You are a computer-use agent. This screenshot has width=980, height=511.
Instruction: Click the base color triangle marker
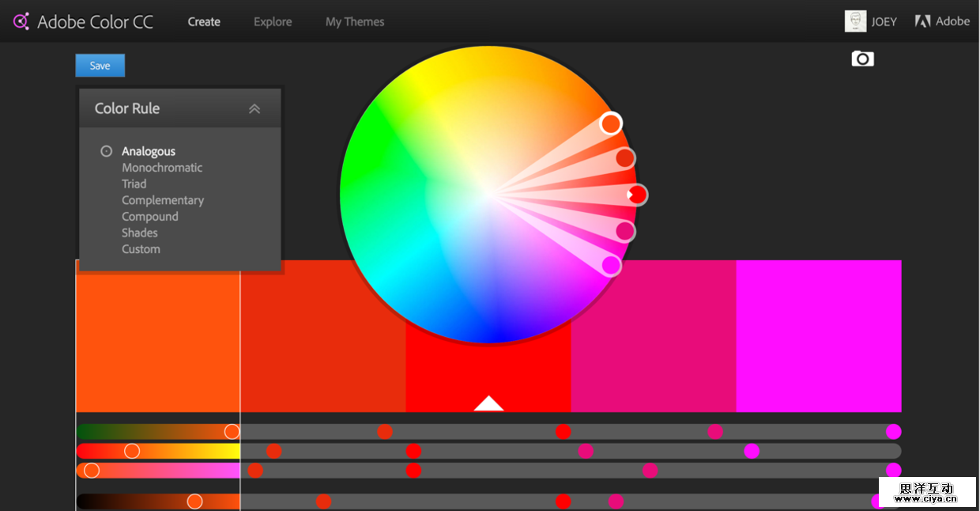pyautogui.click(x=488, y=402)
